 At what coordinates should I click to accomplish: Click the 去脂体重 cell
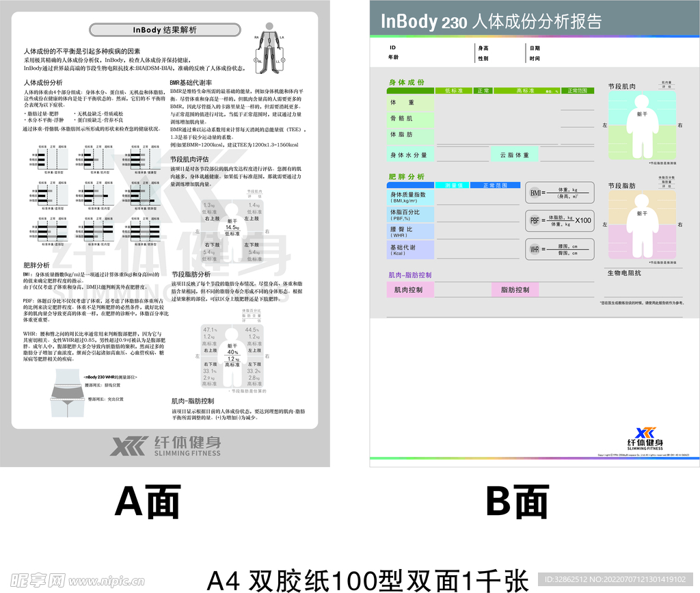click(x=514, y=155)
